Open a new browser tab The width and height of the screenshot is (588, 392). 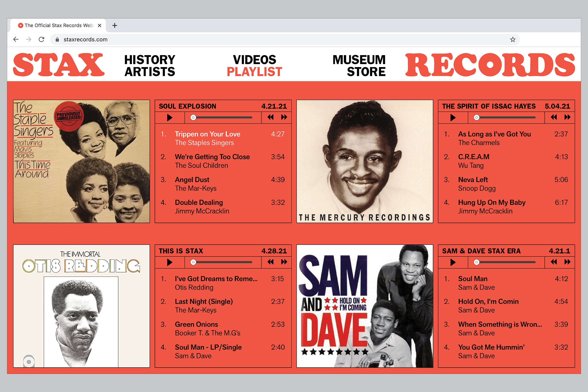pos(114,25)
